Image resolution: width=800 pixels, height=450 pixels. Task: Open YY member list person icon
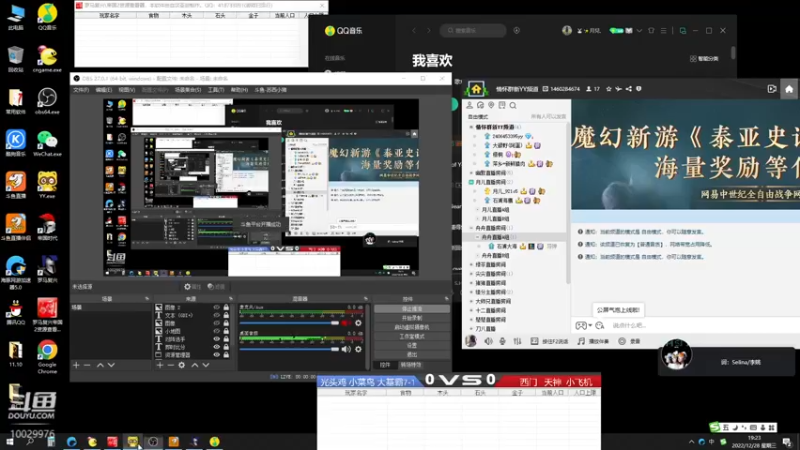tap(469, 106)
